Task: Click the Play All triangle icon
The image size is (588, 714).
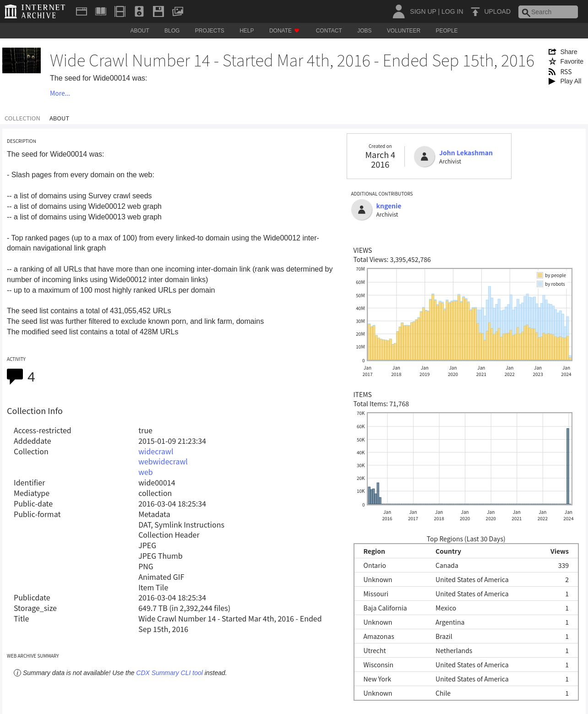Action: (552, 81)
